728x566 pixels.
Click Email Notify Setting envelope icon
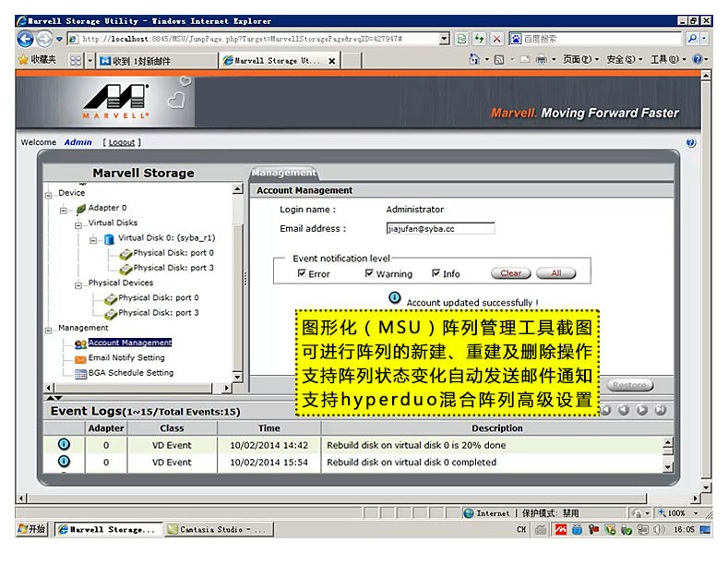point(80,359)
